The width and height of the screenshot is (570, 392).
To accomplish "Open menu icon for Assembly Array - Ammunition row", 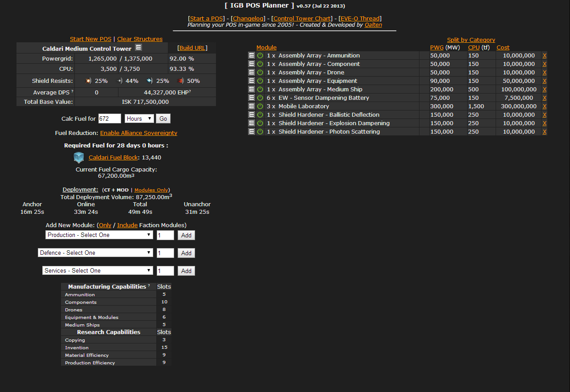I will (252, 56).
